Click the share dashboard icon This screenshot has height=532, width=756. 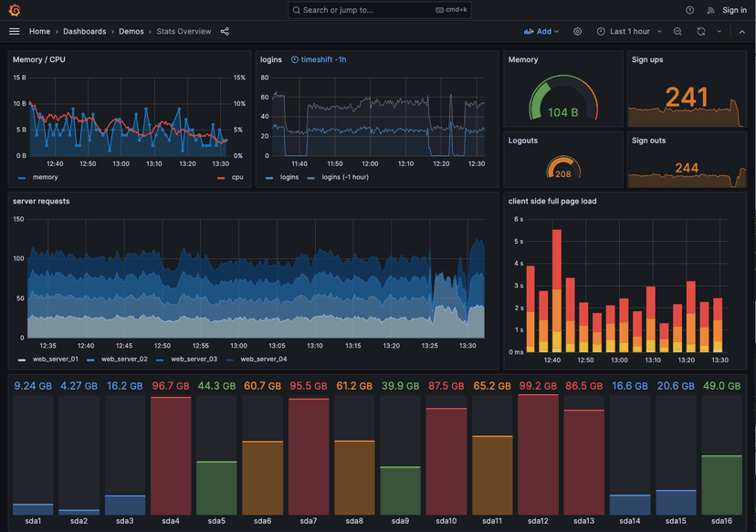coord(225,30)
